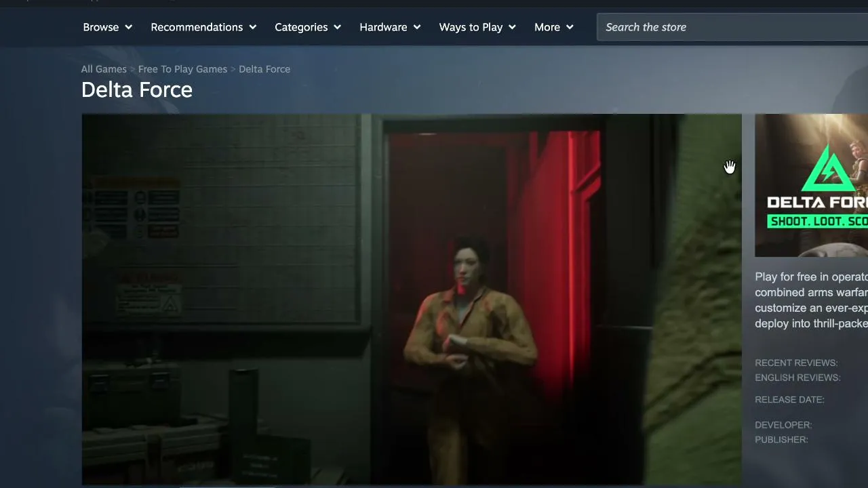Open the Ways to Play menu

(477, 27)
